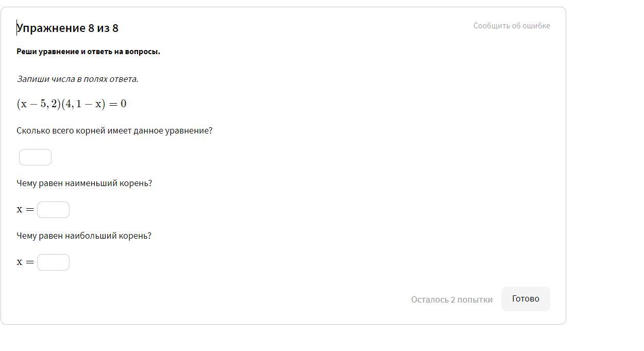Click the 'Готово' button
This screenshot has height=351, width=644.
coord(526,299)
